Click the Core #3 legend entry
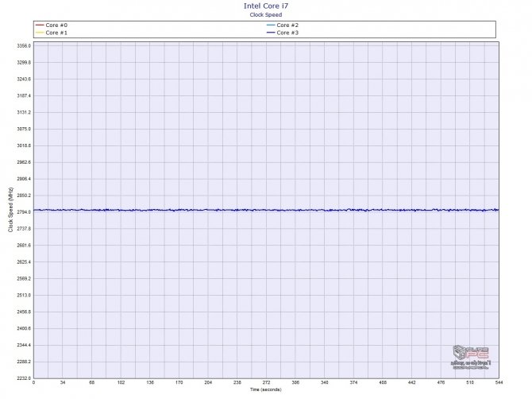This screenshot has width=532, height=399. pyautogui.click(x=283, y=33)
